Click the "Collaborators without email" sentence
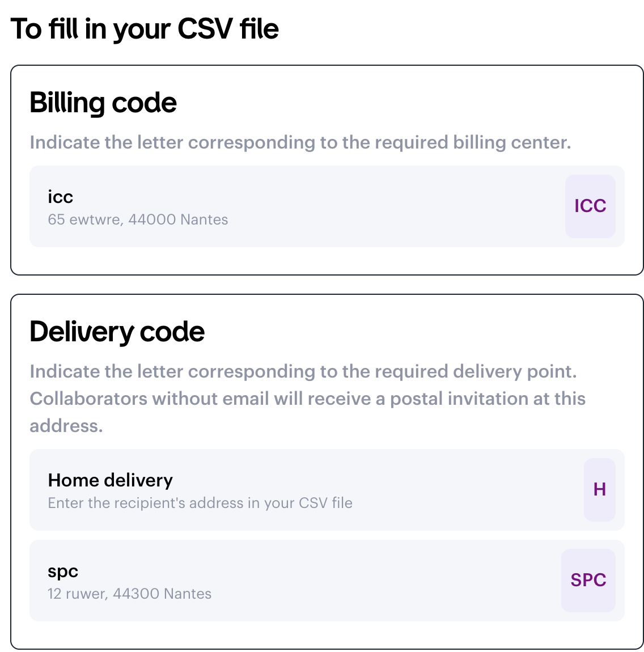 307,399
